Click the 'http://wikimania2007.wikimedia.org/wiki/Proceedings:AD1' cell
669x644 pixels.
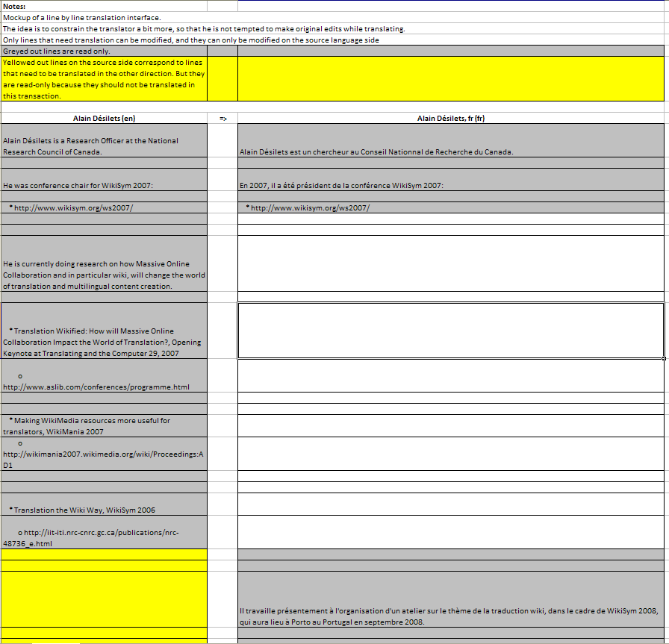click(x=104, y=454)
